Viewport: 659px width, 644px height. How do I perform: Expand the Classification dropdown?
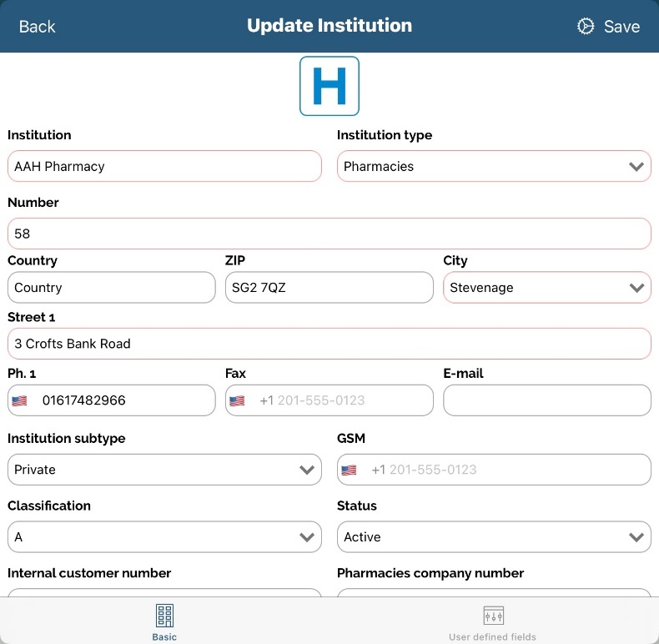164,537
